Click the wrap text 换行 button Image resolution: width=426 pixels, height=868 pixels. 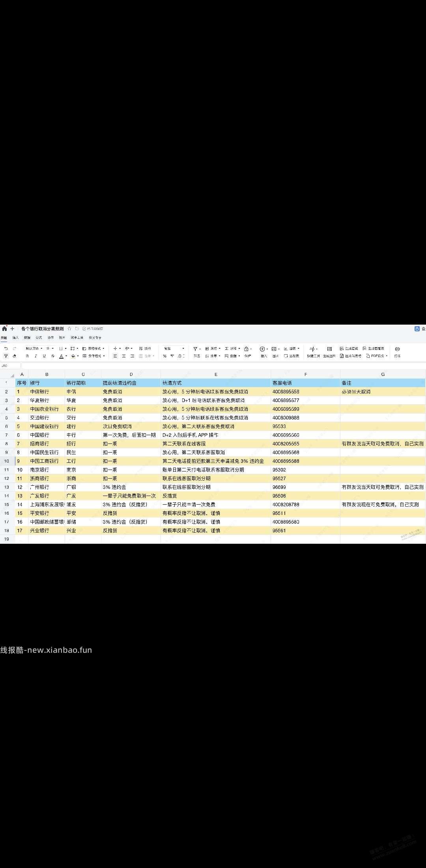pyautogui.click(x=145, y=349)
